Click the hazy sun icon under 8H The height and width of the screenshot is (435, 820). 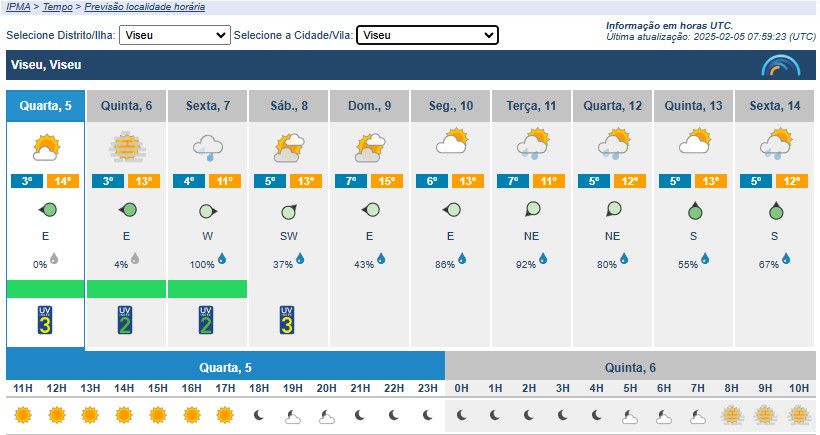[732, 416]
